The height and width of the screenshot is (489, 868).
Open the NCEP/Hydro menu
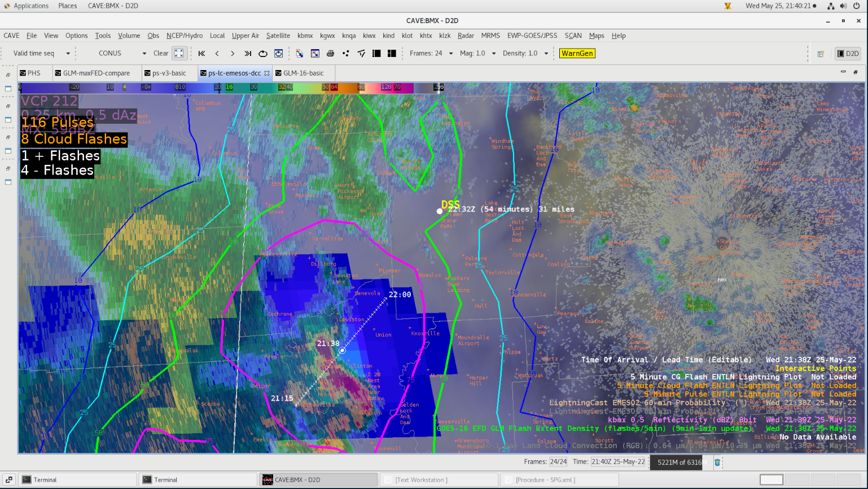185,36
